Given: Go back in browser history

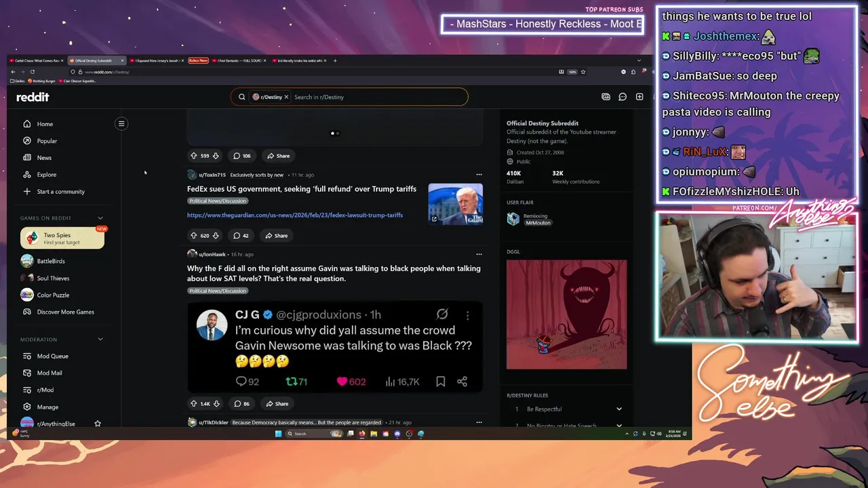Looking at the screenshot, I should click(x=13, y=72).
